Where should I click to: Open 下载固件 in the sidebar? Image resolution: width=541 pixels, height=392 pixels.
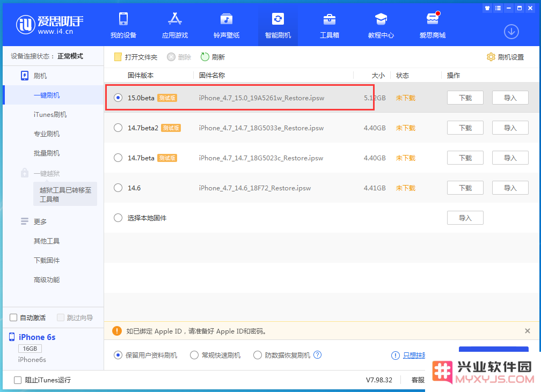(x=47, y=260)
